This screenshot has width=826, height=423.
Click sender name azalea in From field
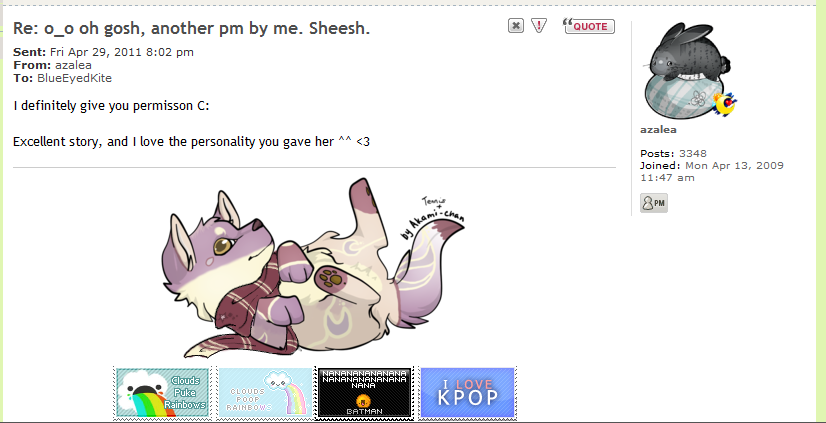(x=73, y=65)
